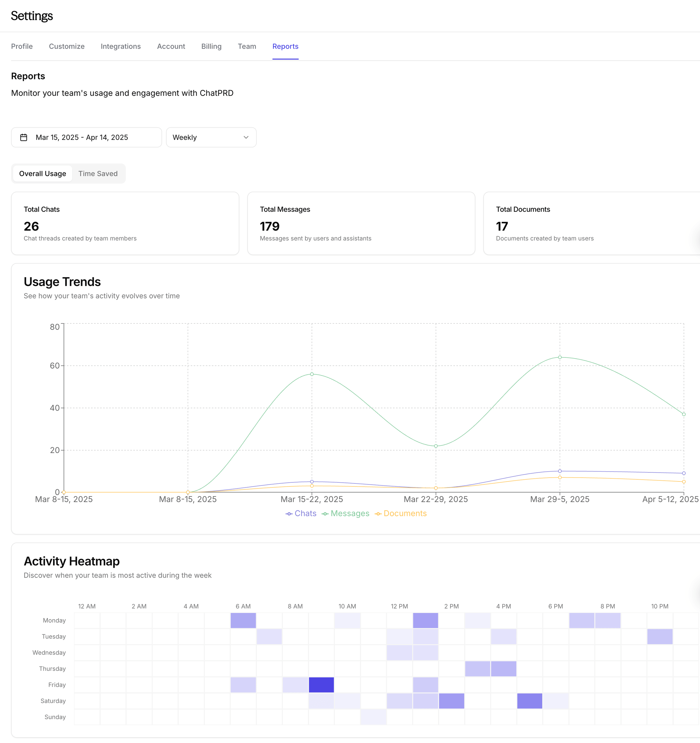Click the calendar icon in date range
This screenshot has height=743, width=700.
click(24, 138)
